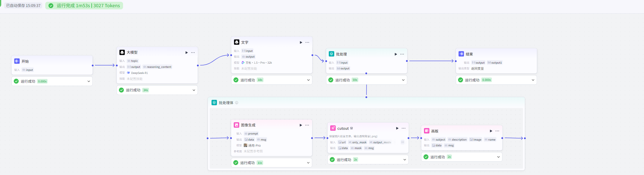The image size is (644, 175).
Task: Click the 图像生成 node icon
Action: click(236, 125)
